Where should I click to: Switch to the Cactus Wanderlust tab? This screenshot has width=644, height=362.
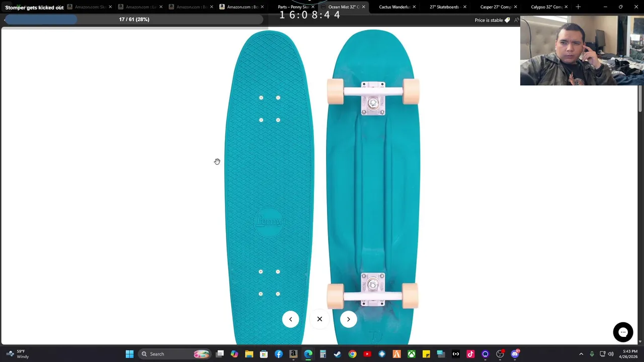(x=394, y=7)
